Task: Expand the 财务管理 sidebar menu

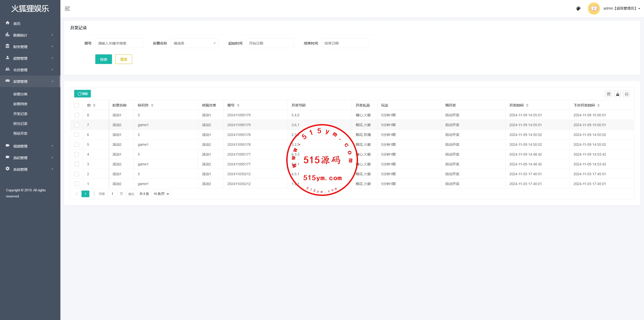Action: (30, 47)
